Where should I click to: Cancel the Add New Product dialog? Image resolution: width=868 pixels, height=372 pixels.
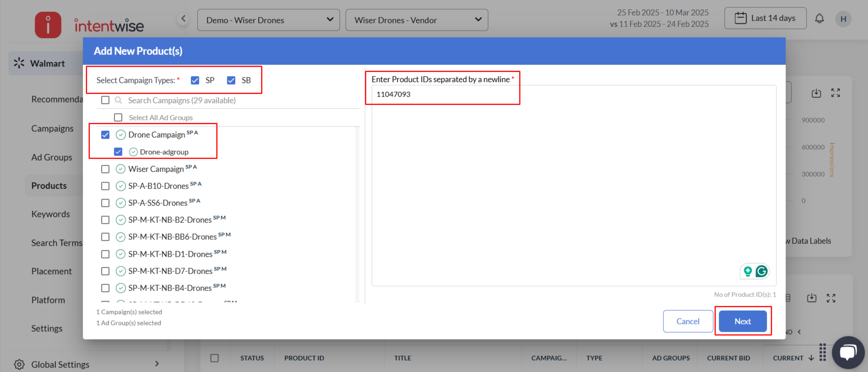tap(688, 321)
